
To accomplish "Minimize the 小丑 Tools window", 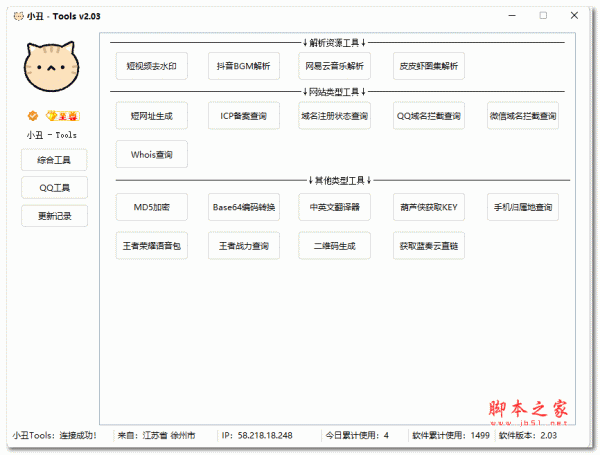I will tap(512, 16).
